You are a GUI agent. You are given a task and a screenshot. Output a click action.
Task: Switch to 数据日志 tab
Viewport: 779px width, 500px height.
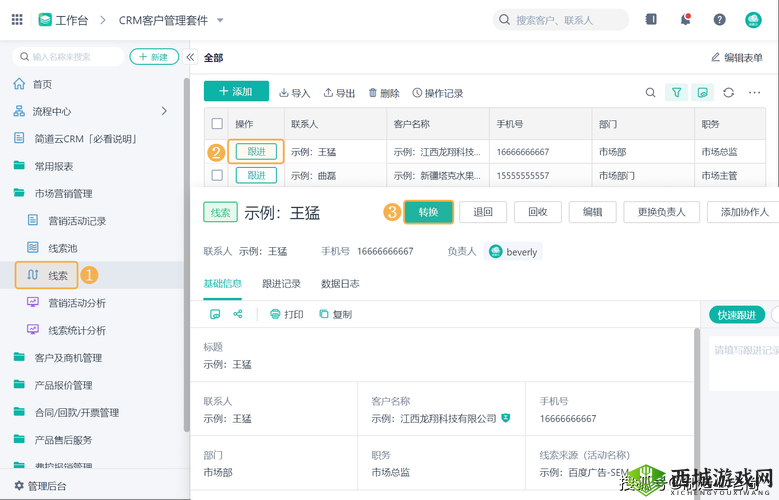point(340,284)
